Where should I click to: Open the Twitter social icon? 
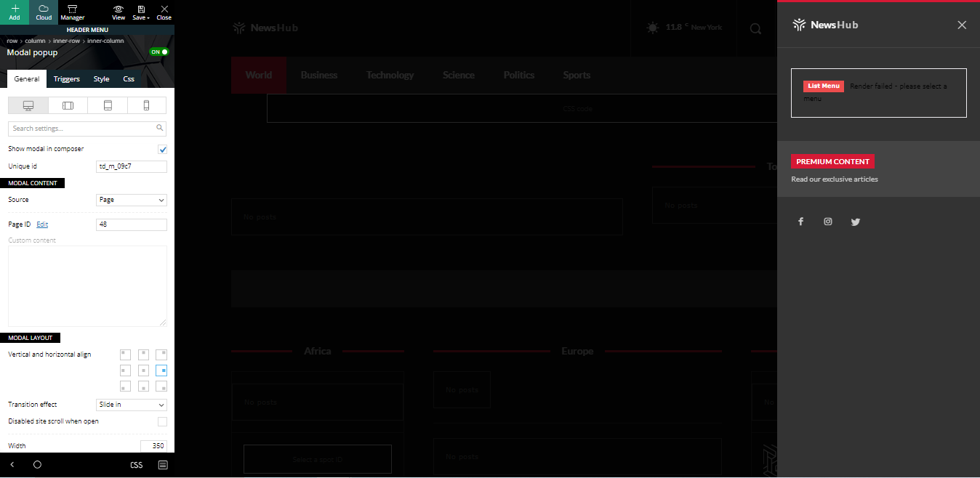tap(856, 222)
